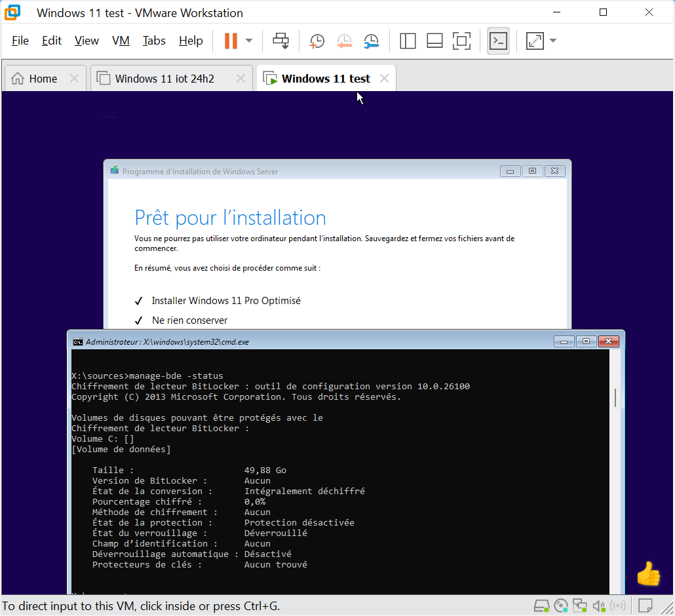The height and width of the screenshot is (616, 675).
Task: Take a snapshot of this virtual machine
Action: [317, 41]
